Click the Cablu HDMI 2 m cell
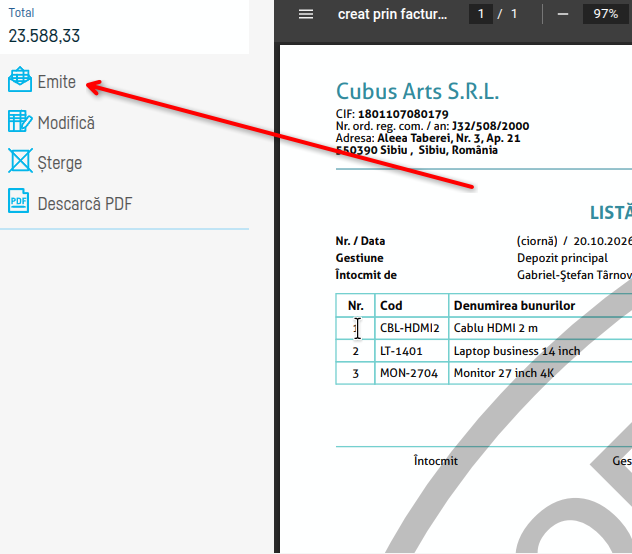The width and height of the screenshot is (632, 554). tap(496, 328)
